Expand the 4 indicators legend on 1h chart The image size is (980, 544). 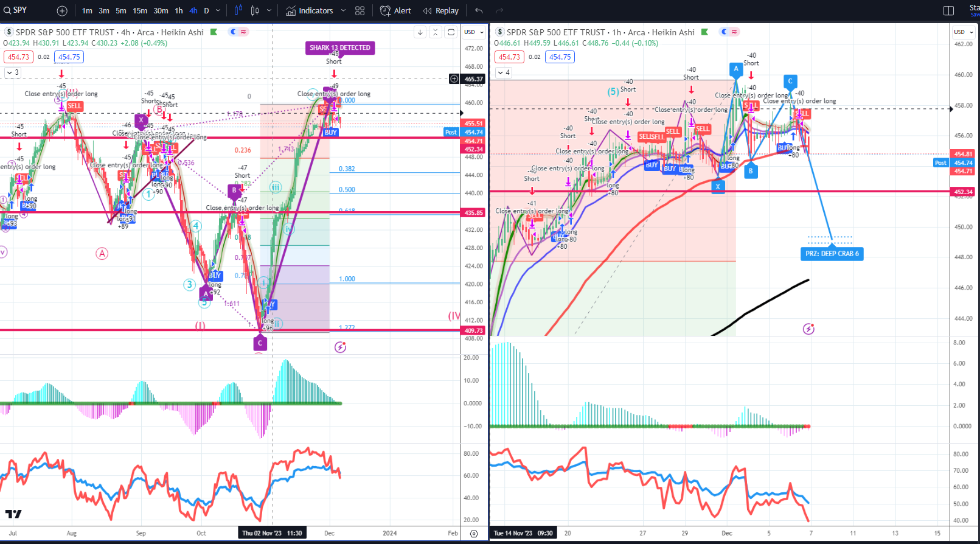pyautogui.click(x=504, y=72)
